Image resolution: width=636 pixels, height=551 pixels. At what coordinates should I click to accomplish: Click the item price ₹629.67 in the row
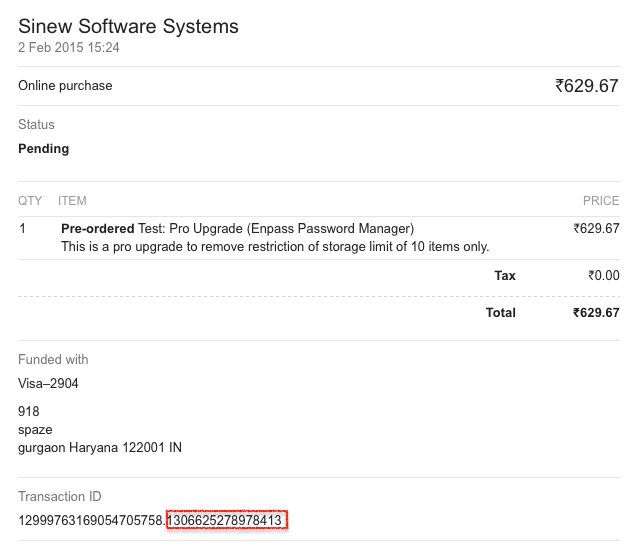click(596, 228)
